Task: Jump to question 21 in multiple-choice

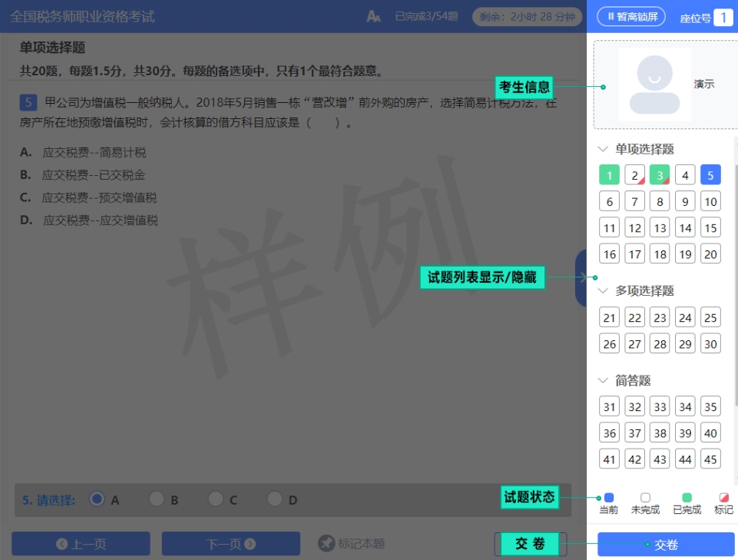Action: [610, 318]
